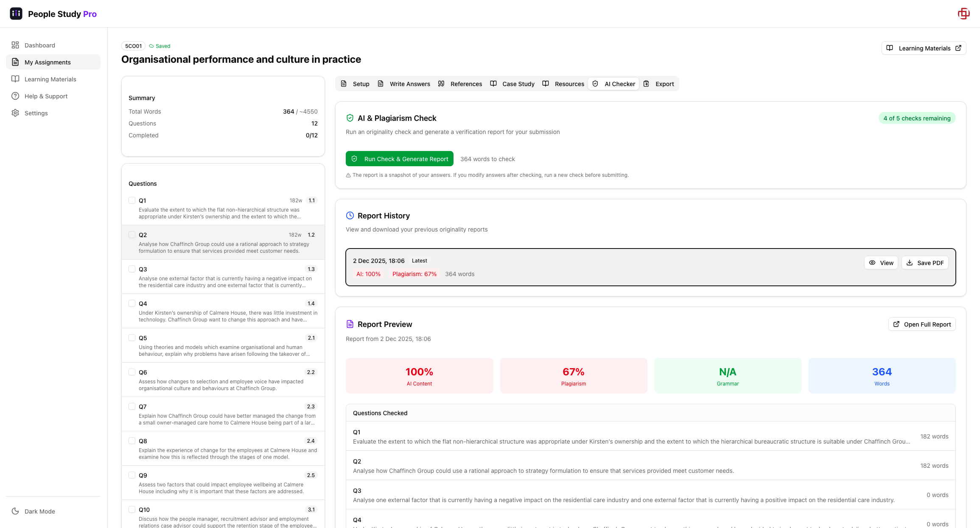
Task: Click the People Study Pro logo icon
Action: 16,13
